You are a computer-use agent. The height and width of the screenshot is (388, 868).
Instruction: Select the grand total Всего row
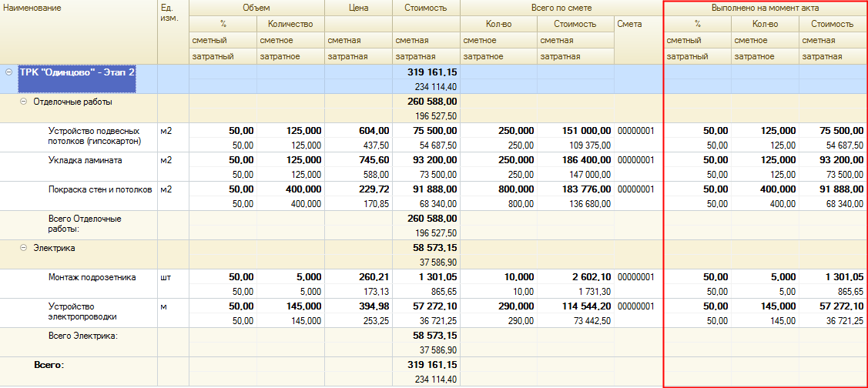click(x=47, y=365)
